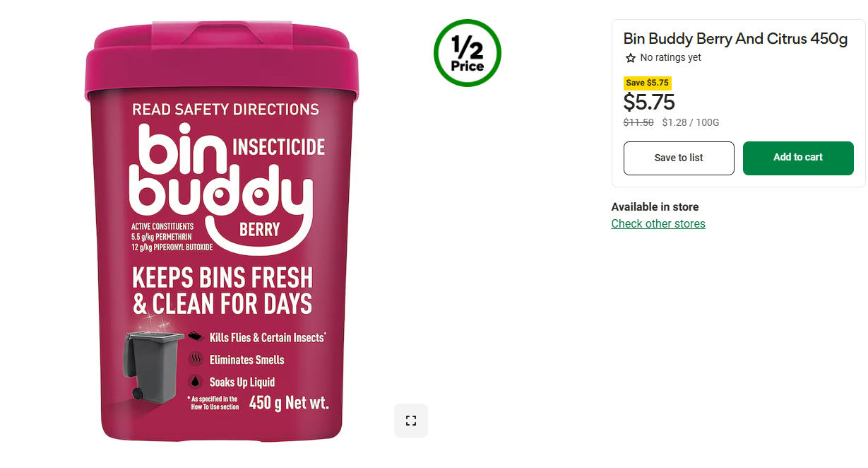Add the Bin Buddy product to cart
868x468 pixels.
(x=797, y=158)
